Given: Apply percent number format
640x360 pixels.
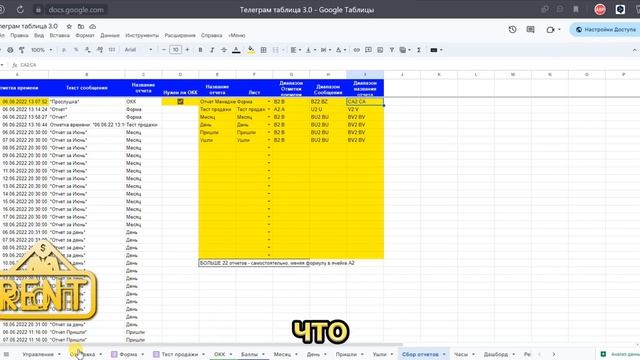Looking at the screenshot, I should click(x=76, y=50).
